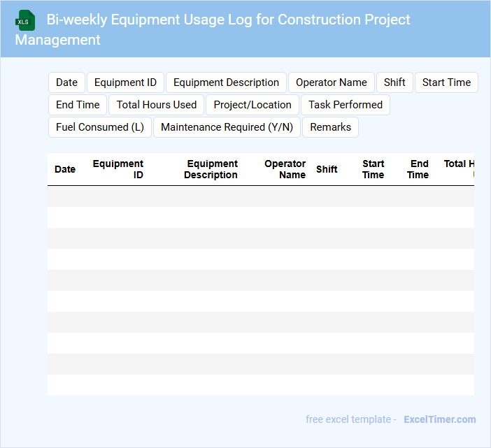Click the Operator Name table column header

click(285, 169)
